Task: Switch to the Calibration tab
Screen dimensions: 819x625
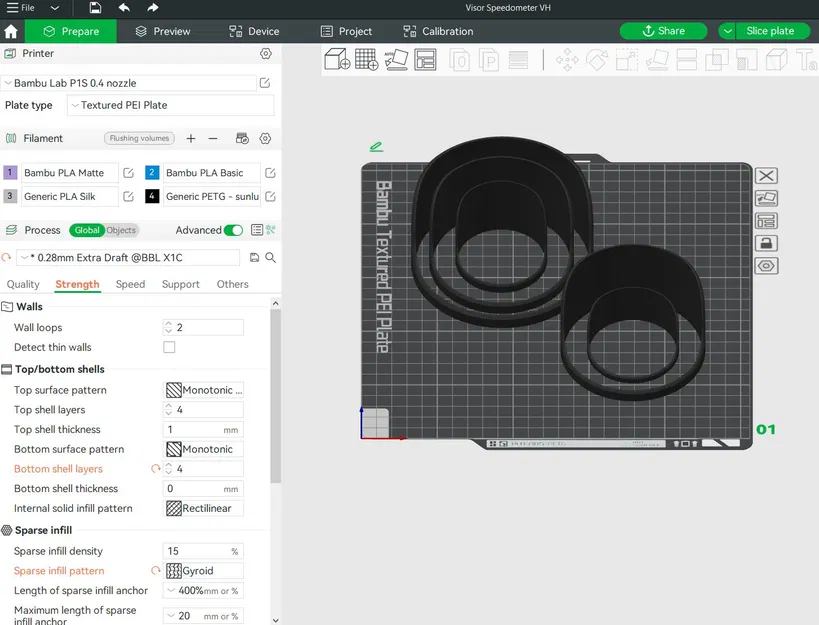Action: point(438,31)
